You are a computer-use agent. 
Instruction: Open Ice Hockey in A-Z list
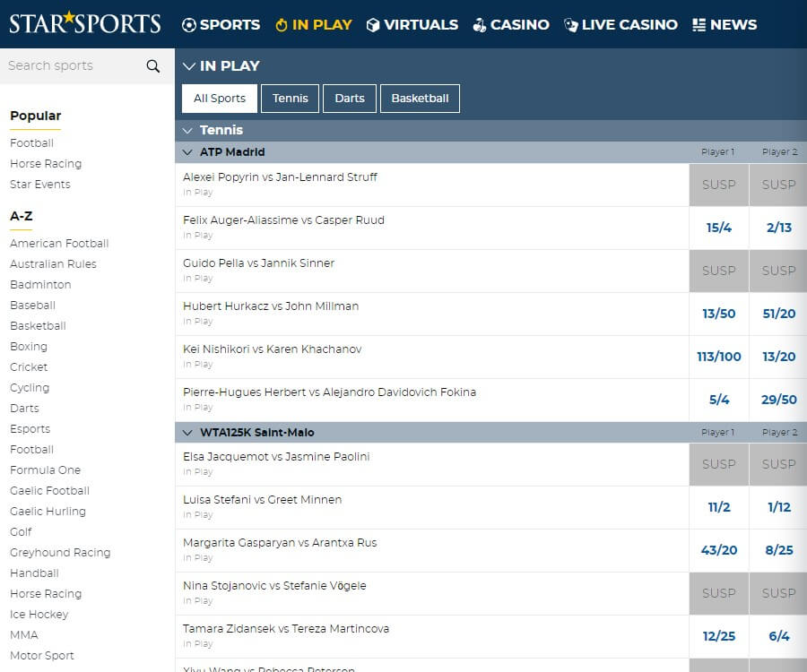pyautogui.click(x=39, y=615)
